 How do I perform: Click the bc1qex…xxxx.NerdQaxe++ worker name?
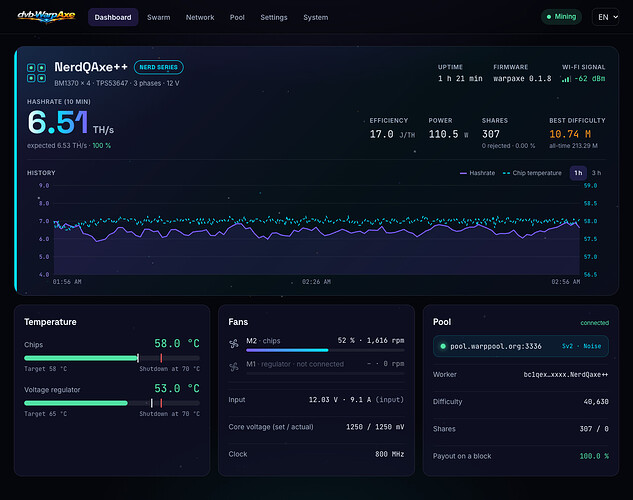pyautogui.click(x=566, y=374)
